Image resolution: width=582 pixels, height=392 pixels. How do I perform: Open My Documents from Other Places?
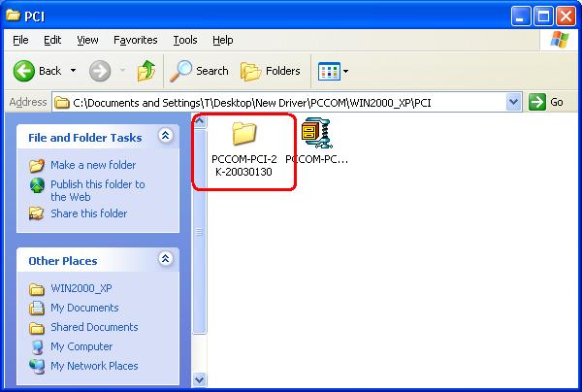[x=84, y=308]
